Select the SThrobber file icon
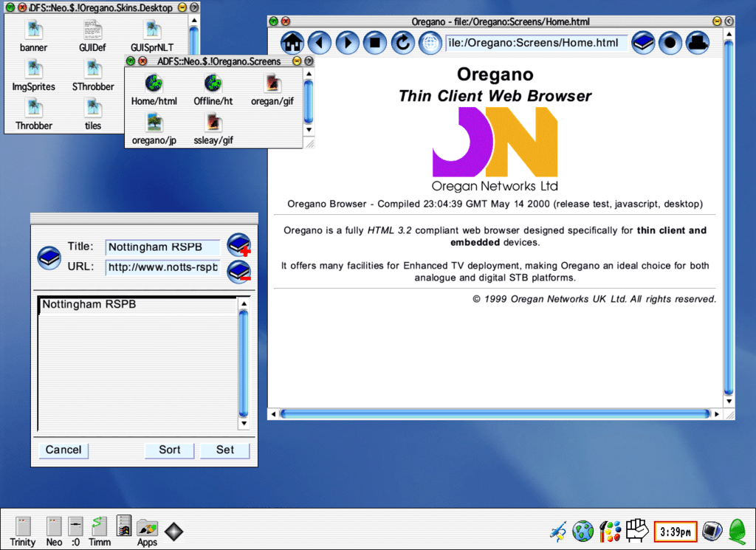This screenshot has width=756, height=550. tap(92, 75)
